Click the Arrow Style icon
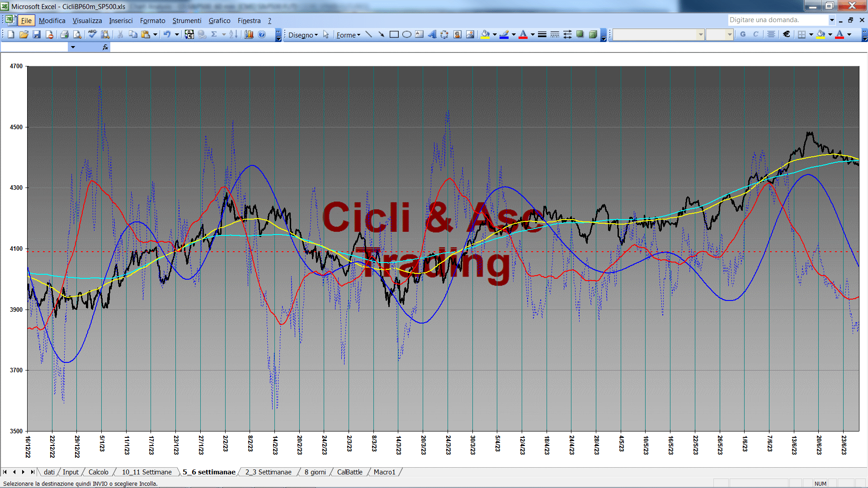 (567, 34)
